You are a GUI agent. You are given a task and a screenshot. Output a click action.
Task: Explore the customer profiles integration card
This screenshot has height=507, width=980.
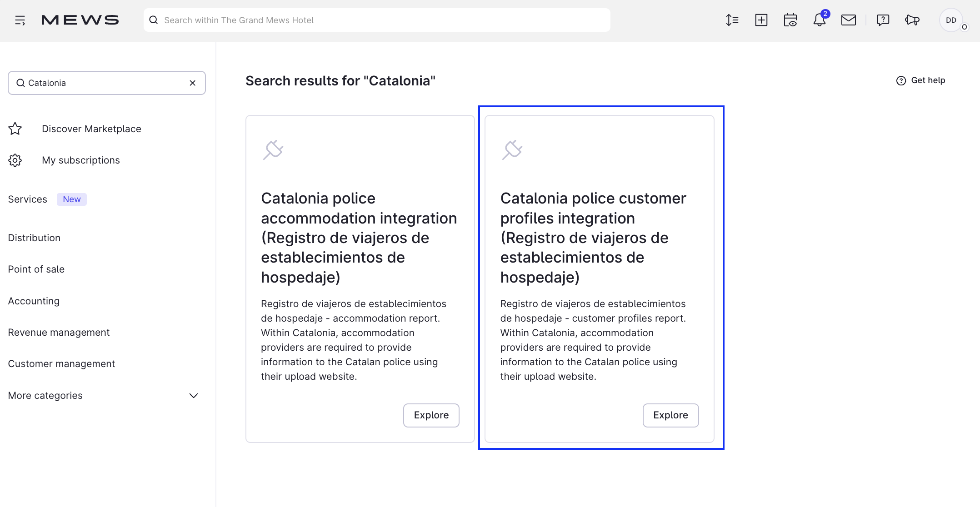670,415
